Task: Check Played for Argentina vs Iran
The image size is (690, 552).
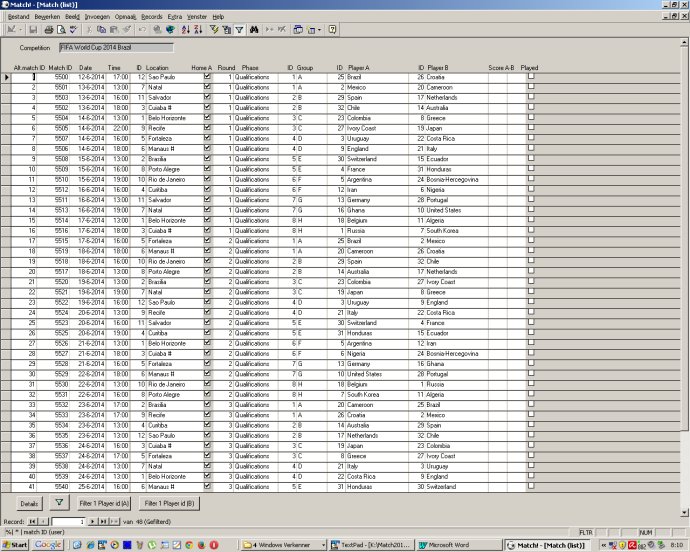Action: pos(531,342)
